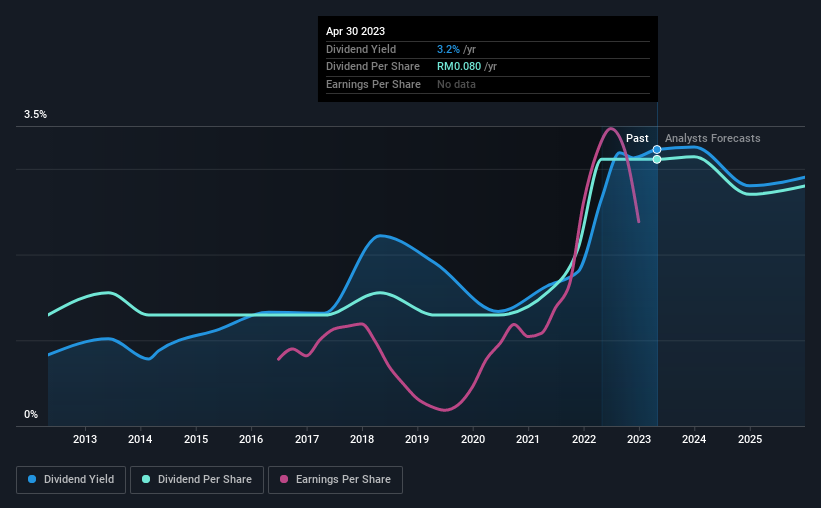
Task: Toggle the Dividend Per Share legend button
Action: (x=197, y=480)
